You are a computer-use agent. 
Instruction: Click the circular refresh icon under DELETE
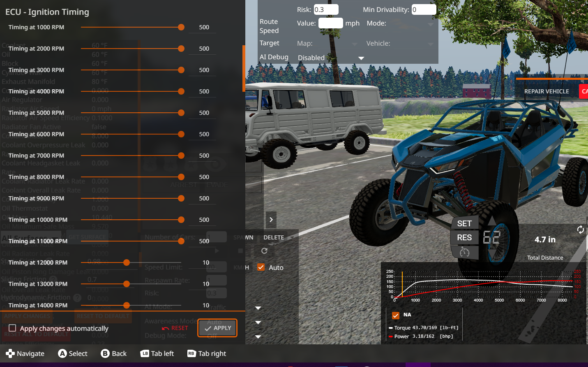point(264,251)
